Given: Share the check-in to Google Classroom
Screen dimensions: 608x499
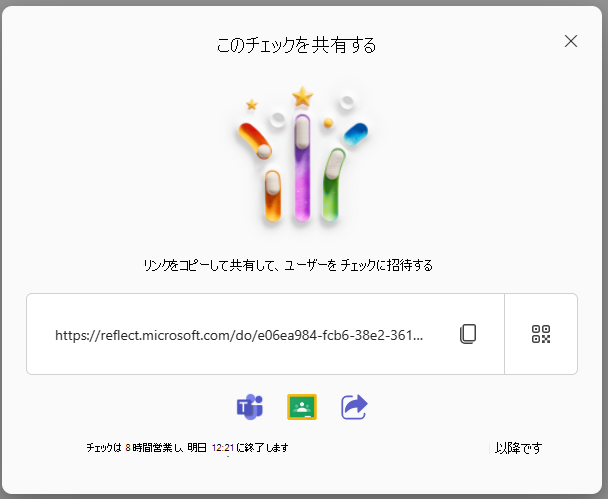Looking at the screenshot, I should (302, 407).
